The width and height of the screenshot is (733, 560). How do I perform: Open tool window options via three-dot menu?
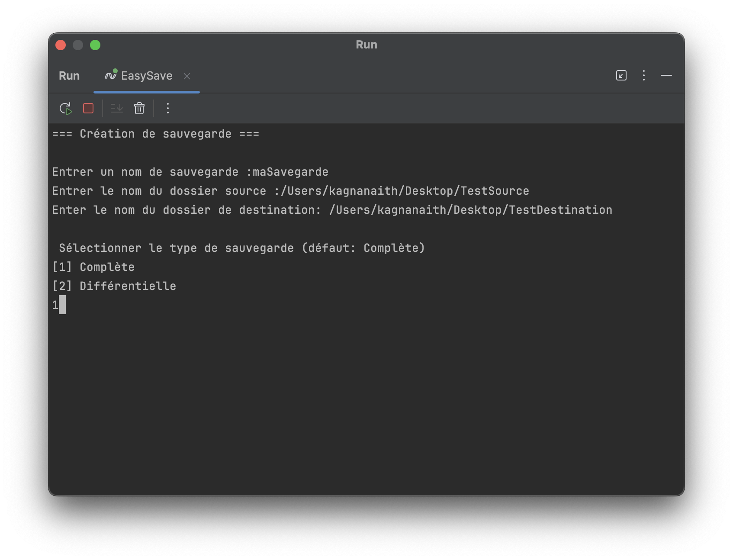[x=643, y=75]
